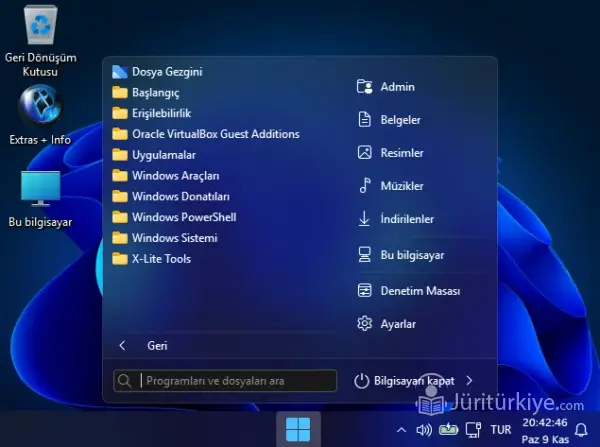Expand the Windows Araçları folder
The height and width of the screenshot is (447, 600).
174,176
